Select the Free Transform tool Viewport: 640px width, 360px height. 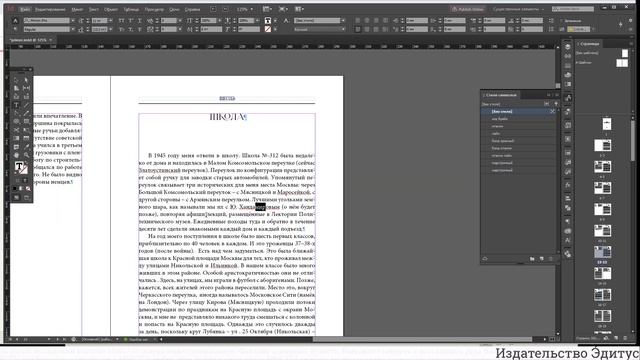(x=26, y=130)
